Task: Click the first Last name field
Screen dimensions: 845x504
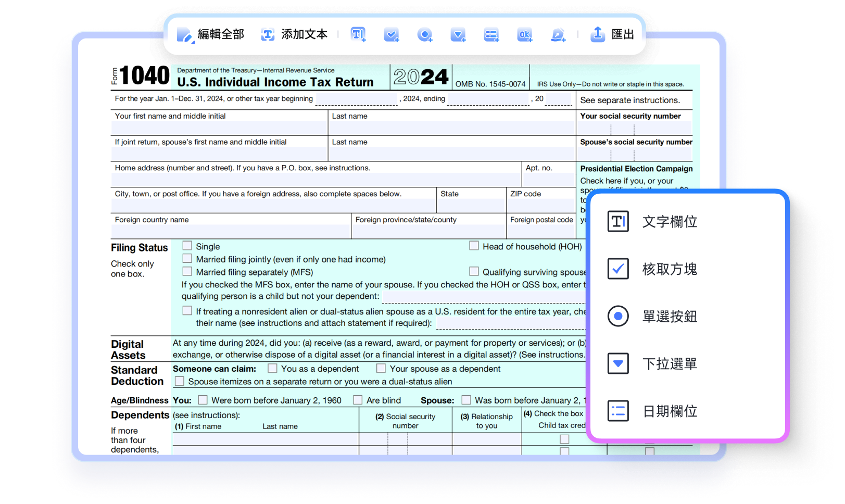Action: tap(452, 128)
